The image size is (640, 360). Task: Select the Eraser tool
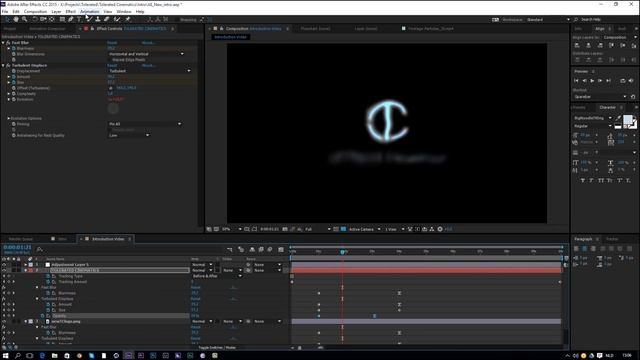point(107,20)
